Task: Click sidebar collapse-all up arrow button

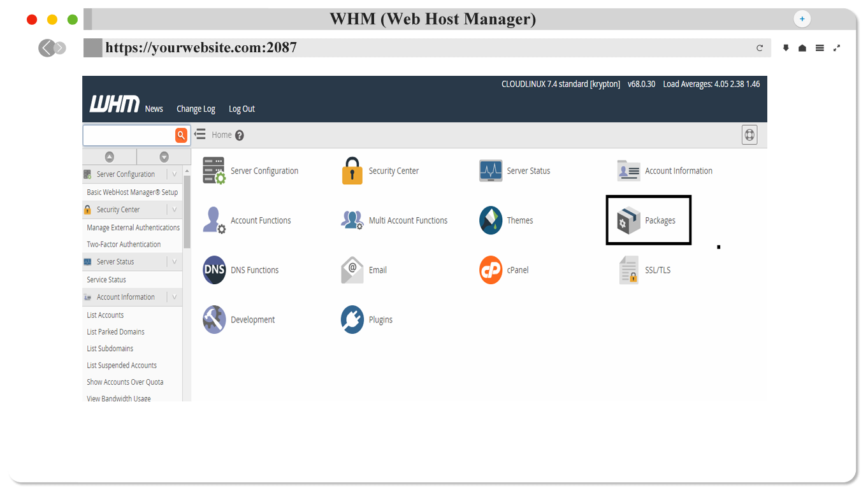Action: click(110, 157)
